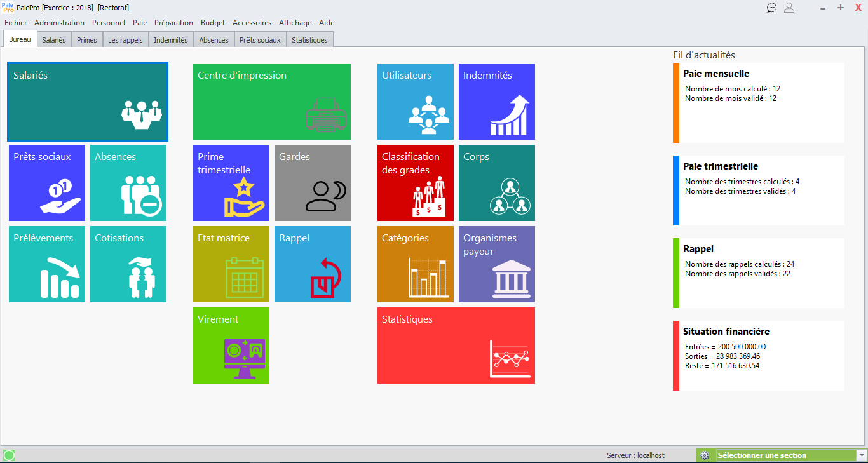
Task: Switch to the Les rappels tab
Action: tap(126, 40)
